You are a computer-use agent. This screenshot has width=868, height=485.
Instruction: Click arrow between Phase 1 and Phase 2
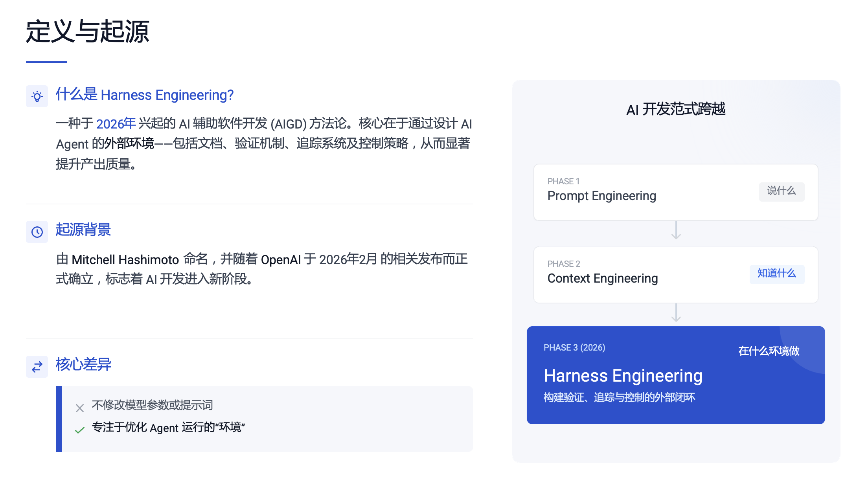(676, 230)
